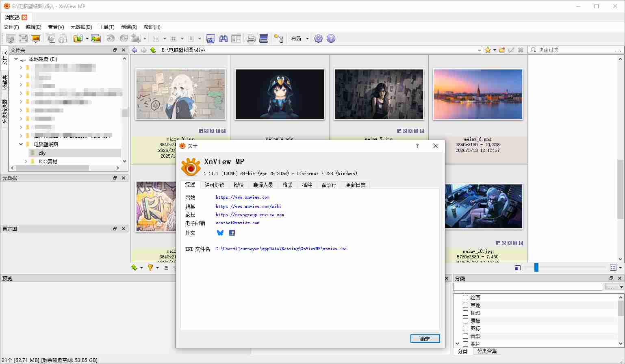Tick the 图标 category checkbox
This screenshot has height=364, width=625.
tap(466, 329)
